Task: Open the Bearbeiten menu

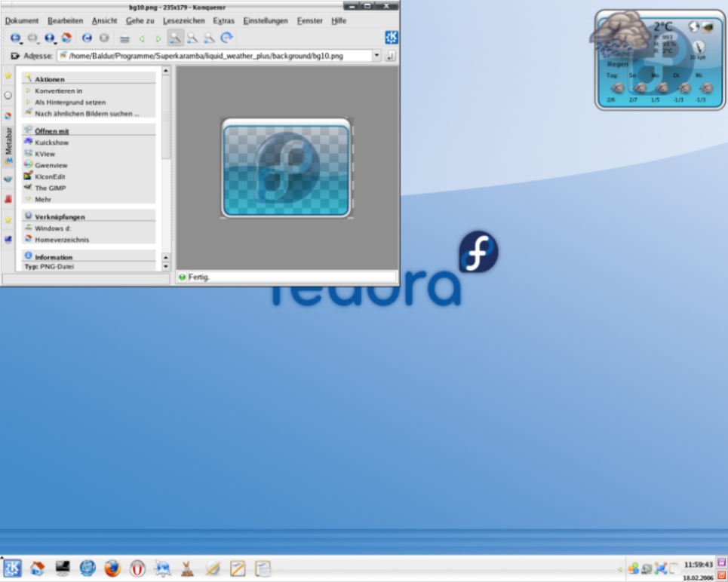Action: click(x=65, y=21)
